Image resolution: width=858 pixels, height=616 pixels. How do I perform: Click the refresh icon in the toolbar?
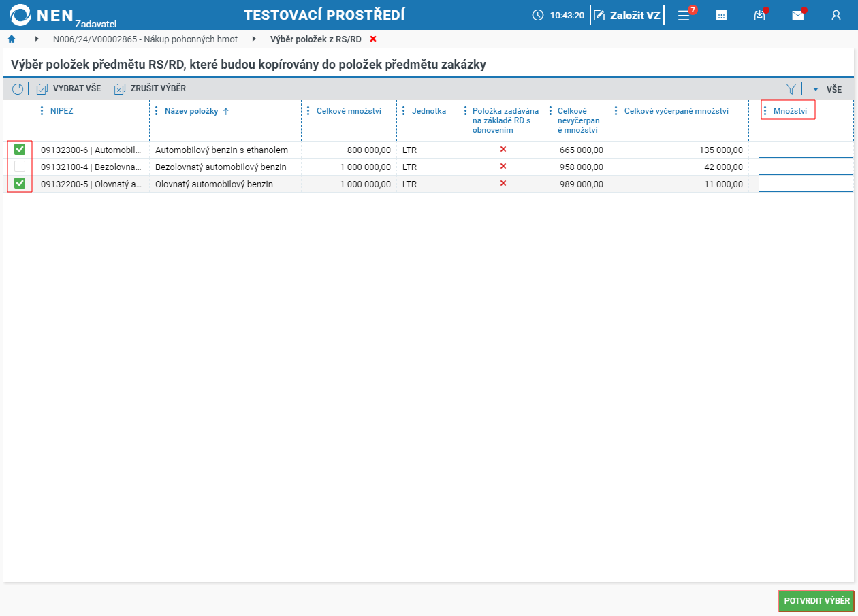point(18,88)
